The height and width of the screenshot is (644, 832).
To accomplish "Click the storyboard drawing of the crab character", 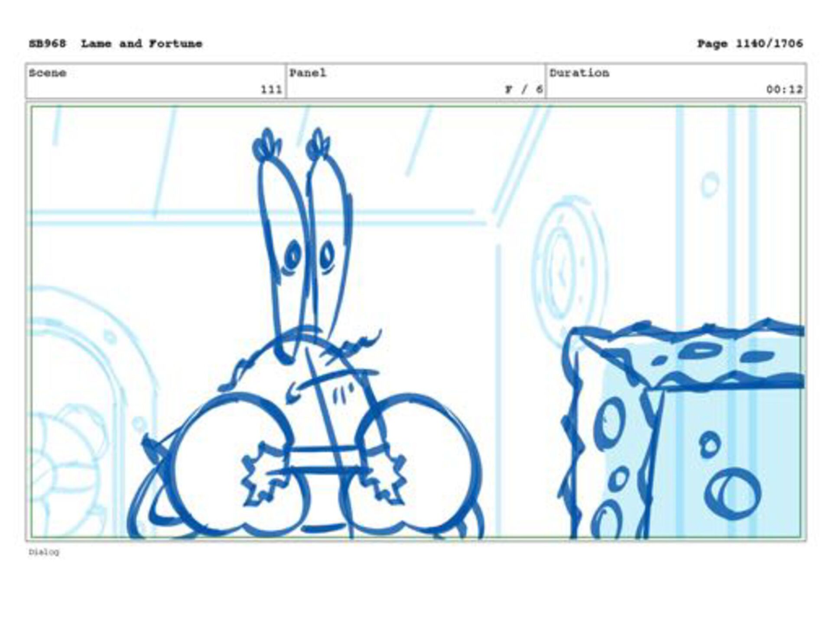I will (x=305, y=333).
